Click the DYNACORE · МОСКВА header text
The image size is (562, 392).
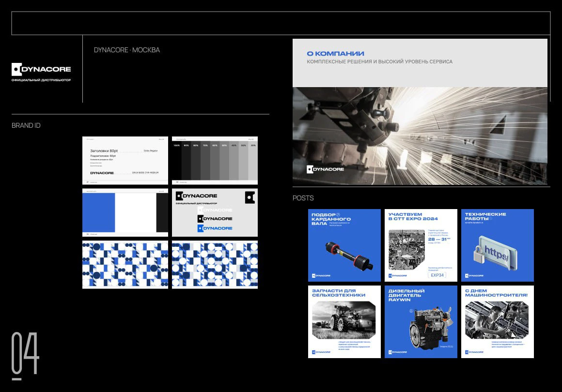tap(126, 50)
